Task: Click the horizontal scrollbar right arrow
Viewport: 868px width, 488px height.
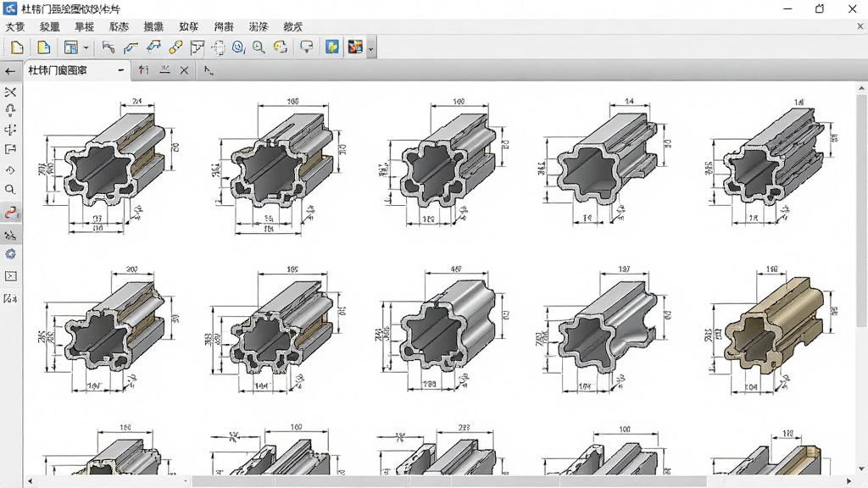Action: [x=849, y=481]
